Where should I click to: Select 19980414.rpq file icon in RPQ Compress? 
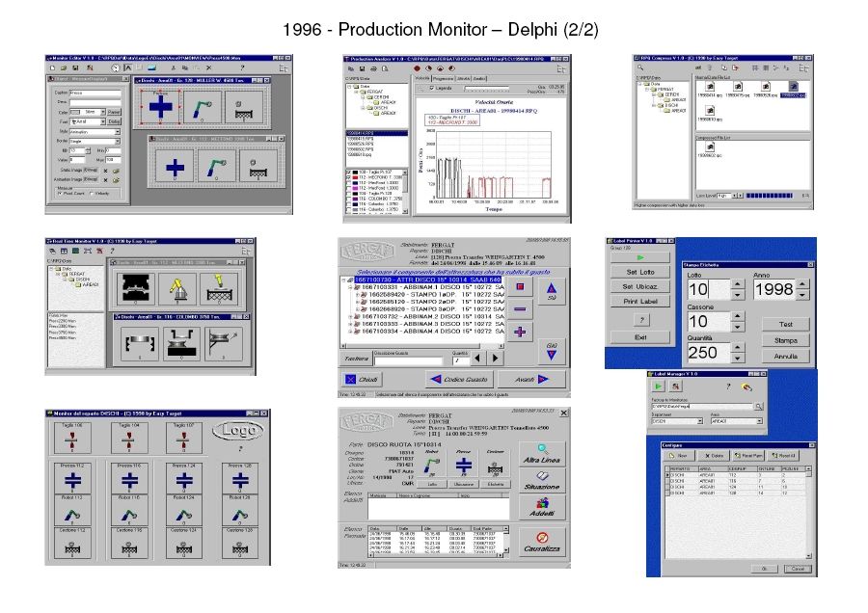710,89
